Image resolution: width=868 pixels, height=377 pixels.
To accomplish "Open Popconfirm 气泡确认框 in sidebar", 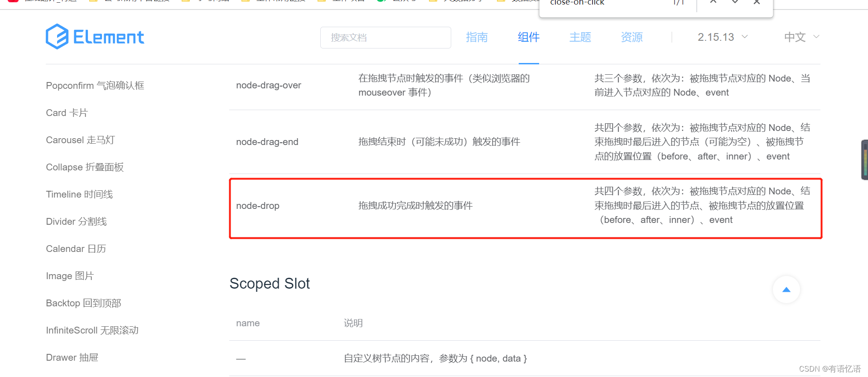I will [95, 86].
